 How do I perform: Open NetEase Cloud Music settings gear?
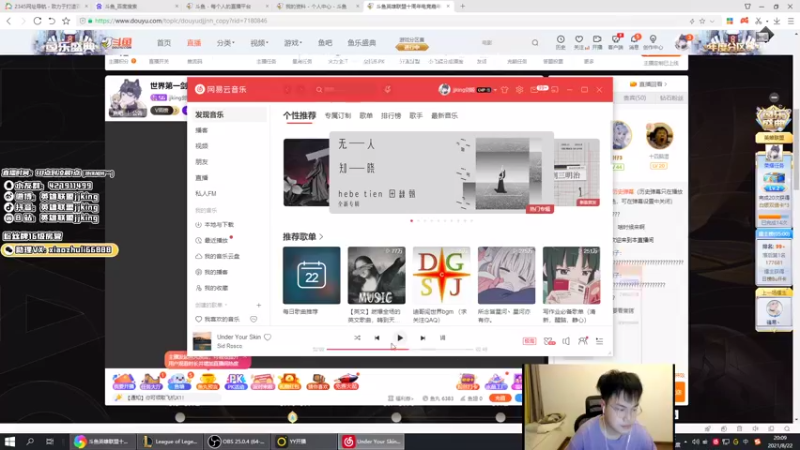[519, 90]
